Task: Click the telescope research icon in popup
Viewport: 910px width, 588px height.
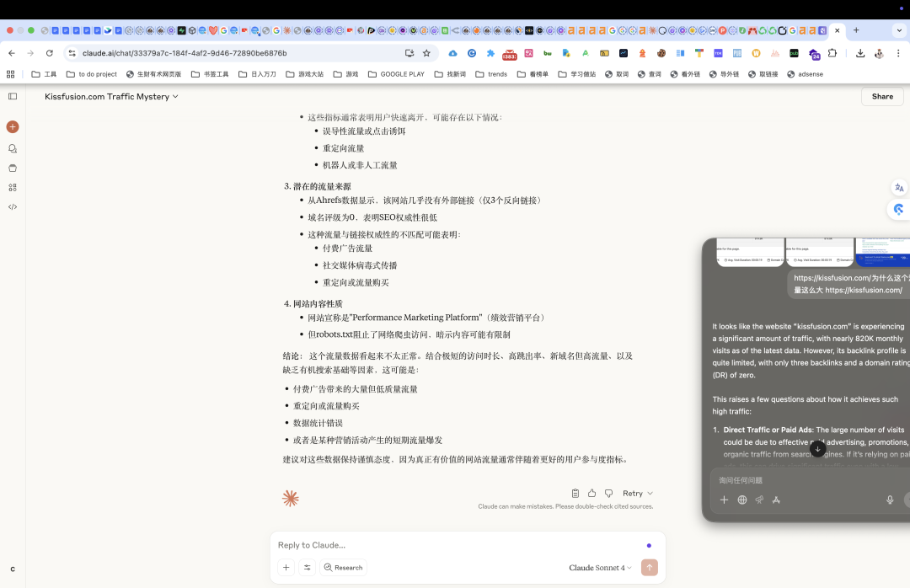Action: 759,500
